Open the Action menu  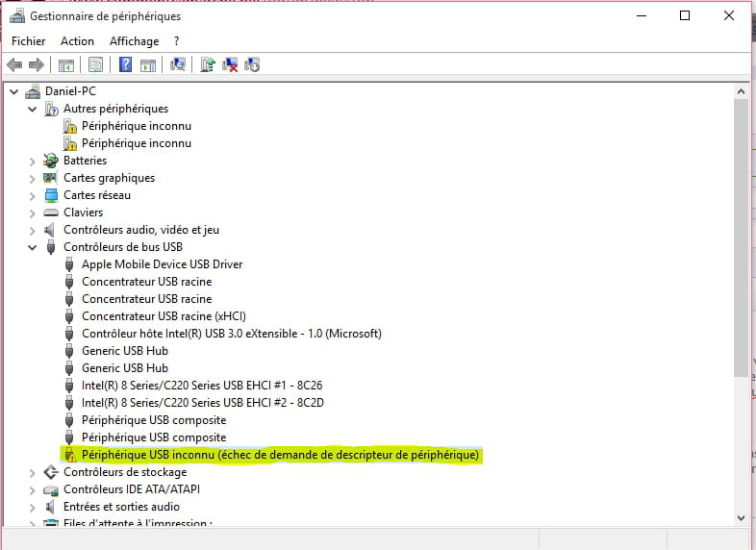(x=77, y=41)
